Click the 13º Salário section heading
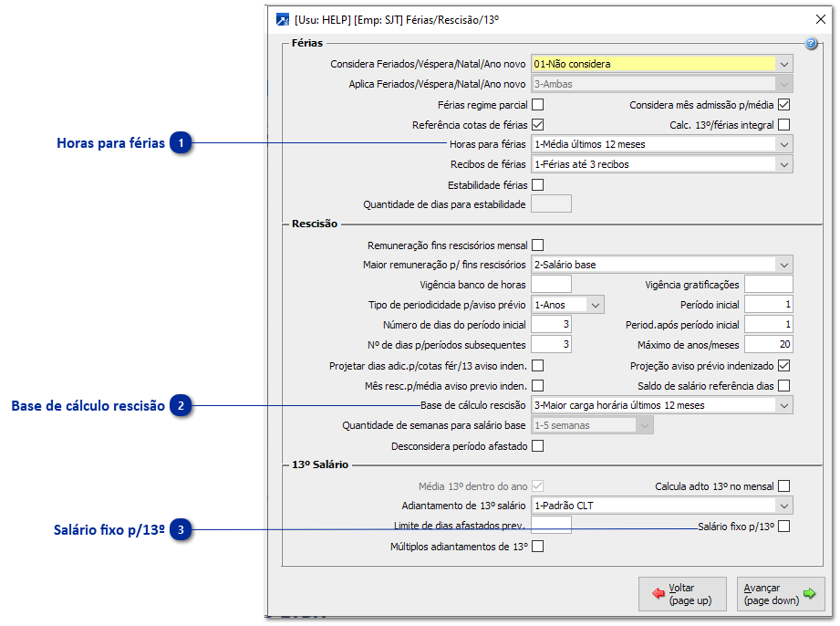Viewport: 840px width, 626px height. (320, 464)
